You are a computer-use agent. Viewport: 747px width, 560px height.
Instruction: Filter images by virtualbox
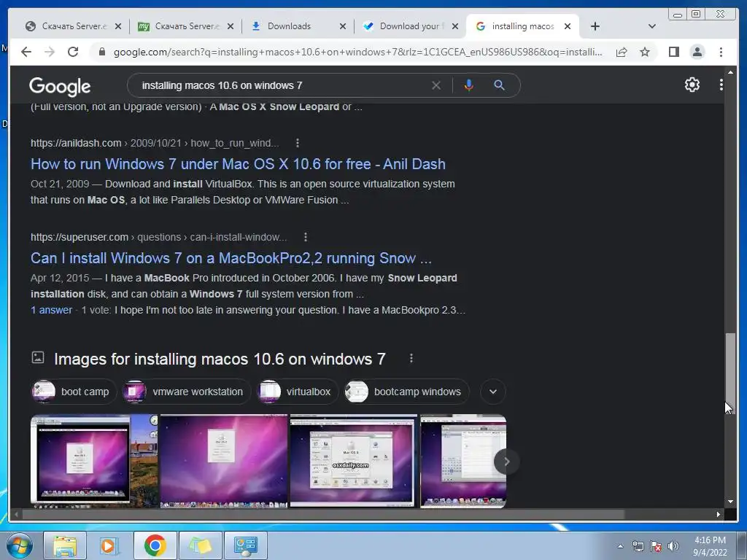tap(298, 392)
